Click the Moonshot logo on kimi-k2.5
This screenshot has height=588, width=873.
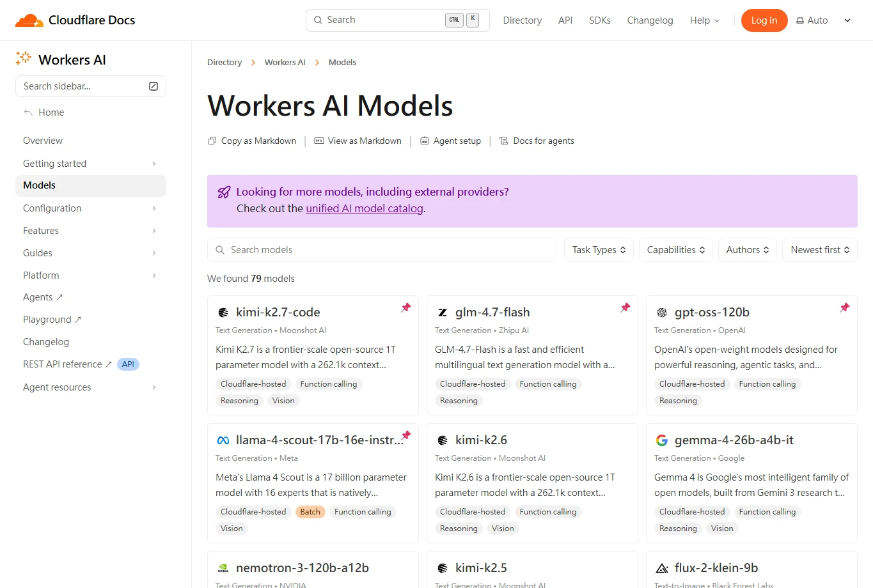pyautogui.click(x=443, y=568)
